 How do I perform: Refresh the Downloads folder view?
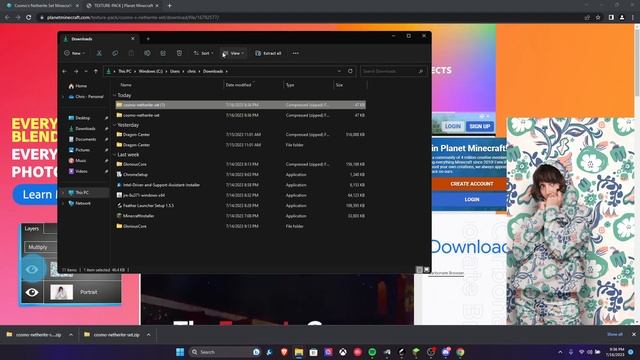(350, 71)
